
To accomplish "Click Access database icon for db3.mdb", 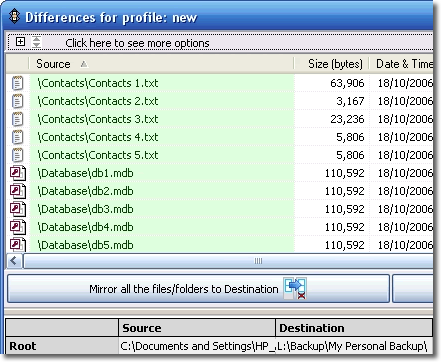I will pos(18,209).
